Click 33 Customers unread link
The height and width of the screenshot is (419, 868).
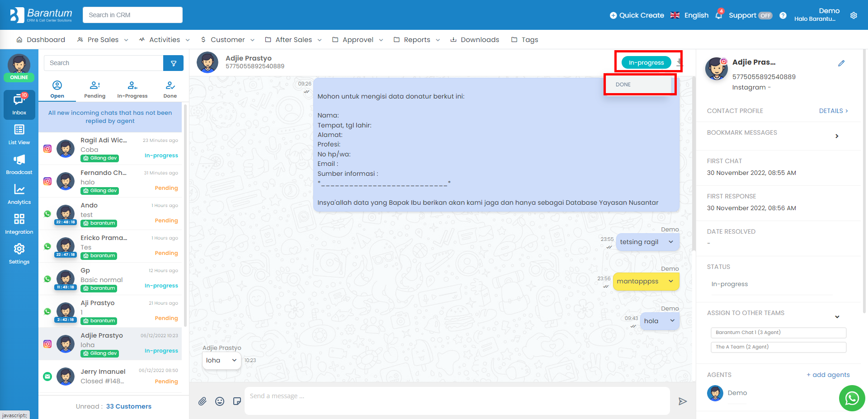tap(129, 406)
